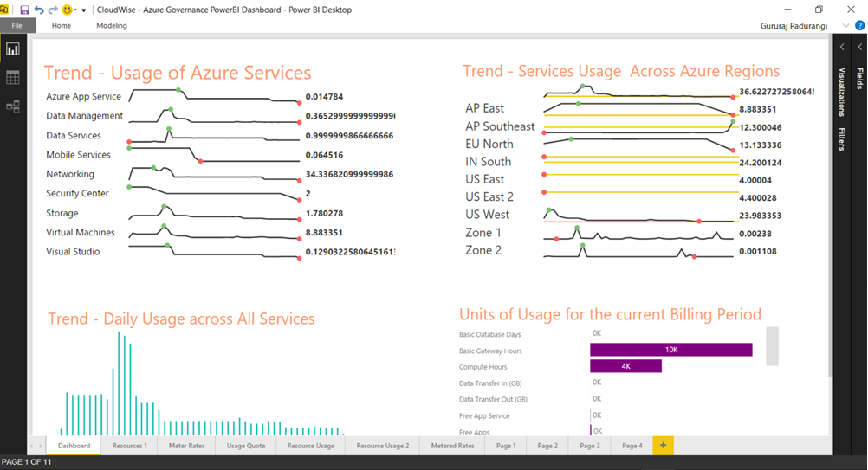This screenshot has height=470, width=868.
Task: Click the AP East region label
Action: (485, 108)
